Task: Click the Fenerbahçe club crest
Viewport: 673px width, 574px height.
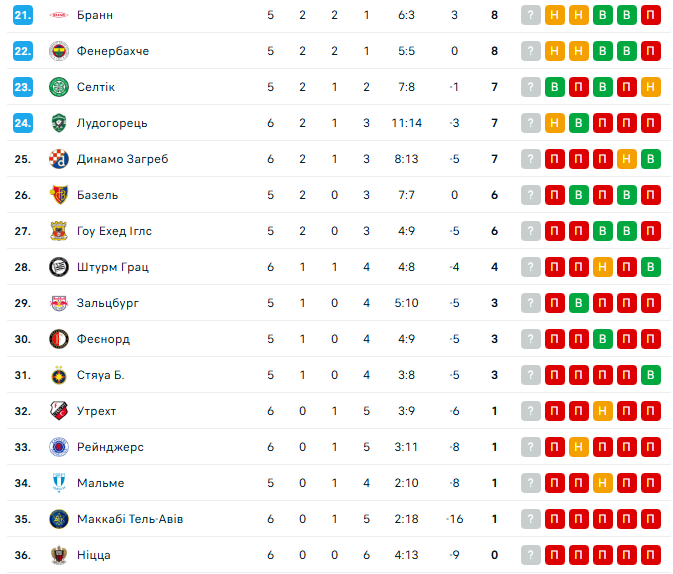Action: point(58,51)
